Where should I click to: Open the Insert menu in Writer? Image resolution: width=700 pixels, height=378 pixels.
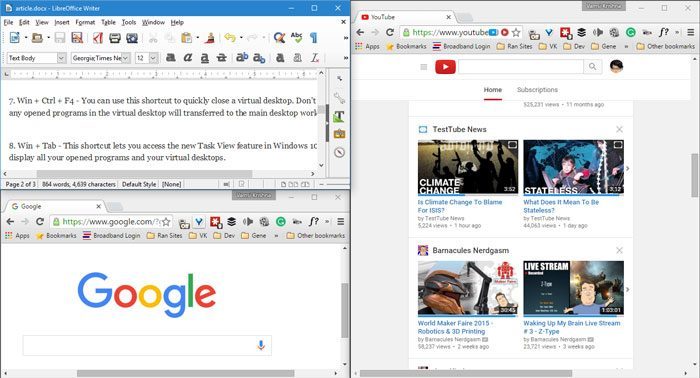(x=62, y=22)
